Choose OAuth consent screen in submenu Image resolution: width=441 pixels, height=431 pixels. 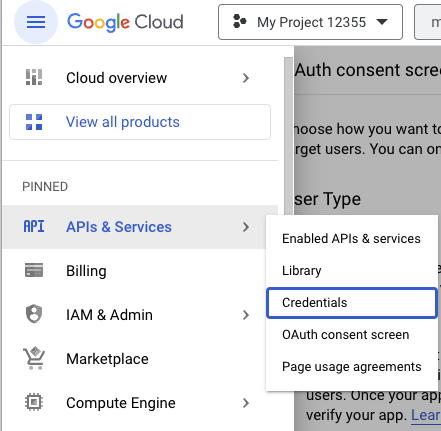click(351, 335)
